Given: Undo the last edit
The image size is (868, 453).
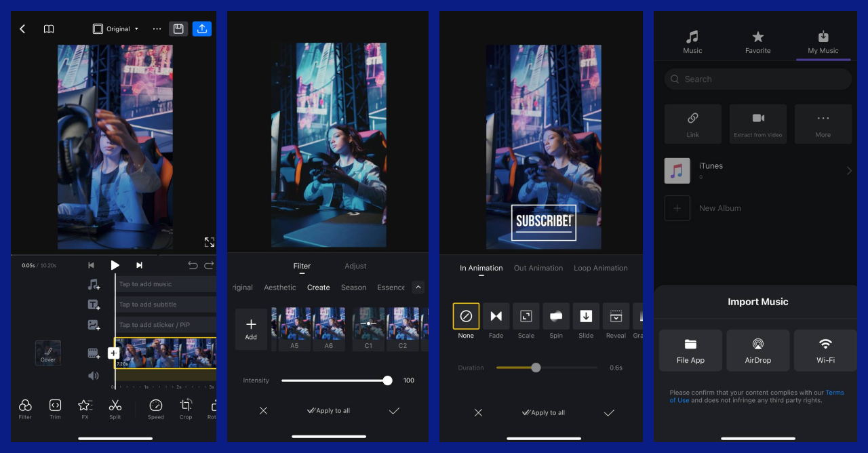Looking at the screenshot, I should point(193,265).
